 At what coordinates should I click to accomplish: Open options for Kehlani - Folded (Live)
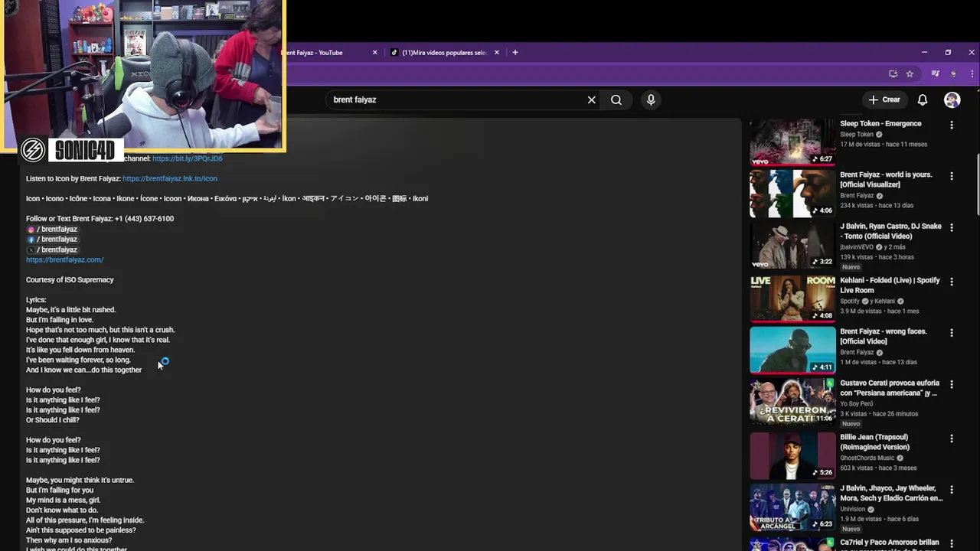(952, 282)
